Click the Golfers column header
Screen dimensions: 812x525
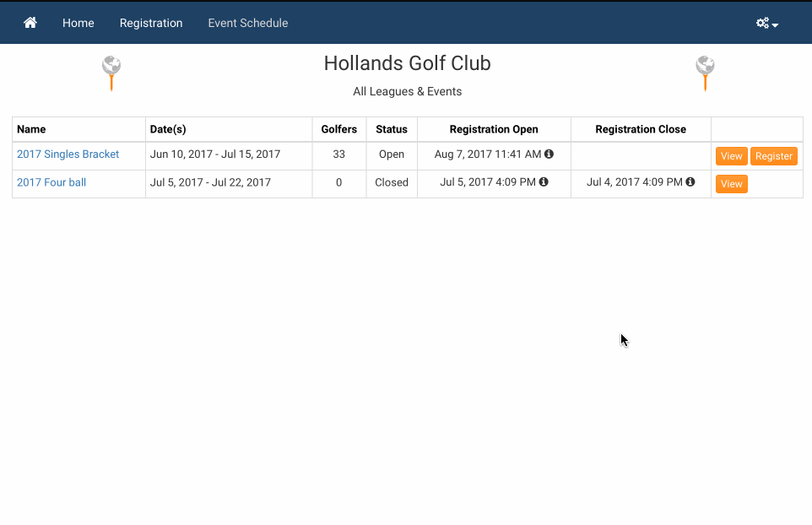339,129
